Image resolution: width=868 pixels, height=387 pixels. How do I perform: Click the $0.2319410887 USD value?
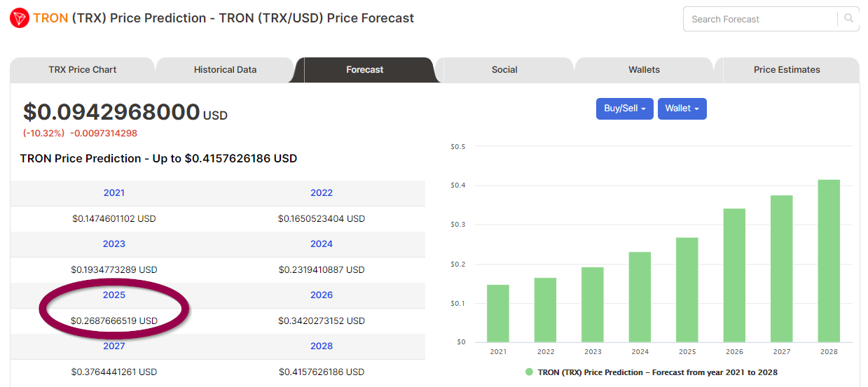pos(322,269)
